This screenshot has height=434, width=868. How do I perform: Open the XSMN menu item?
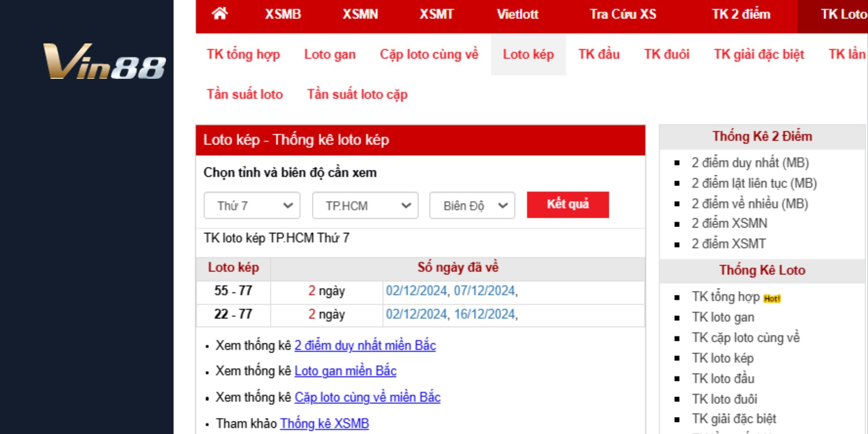(360, 14)
